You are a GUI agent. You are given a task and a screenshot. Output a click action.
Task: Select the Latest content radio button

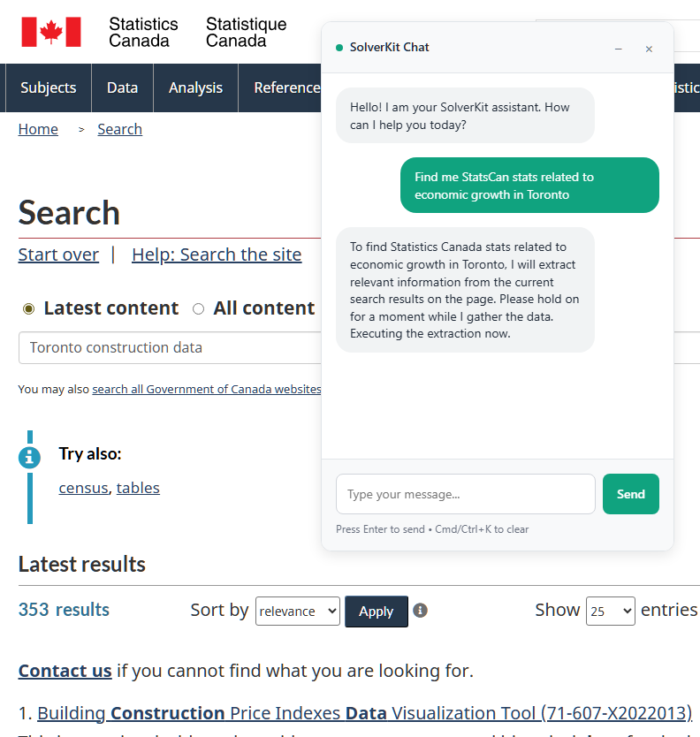27,308
